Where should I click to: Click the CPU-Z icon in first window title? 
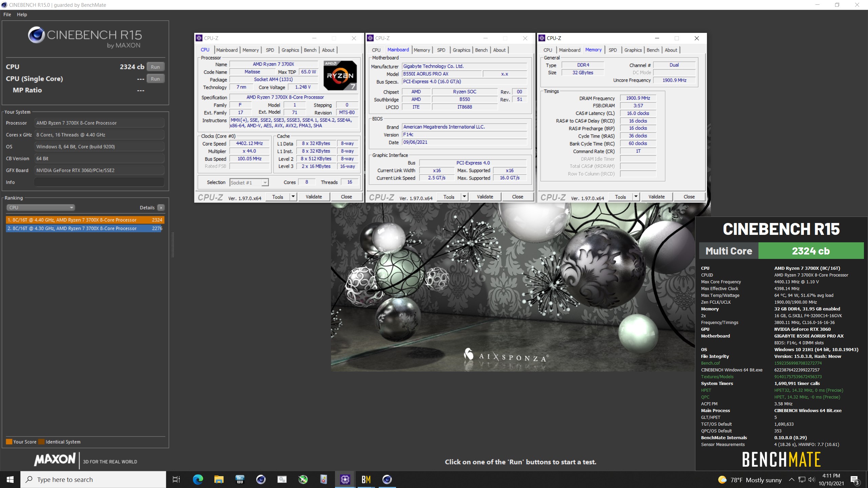point(199,38)
